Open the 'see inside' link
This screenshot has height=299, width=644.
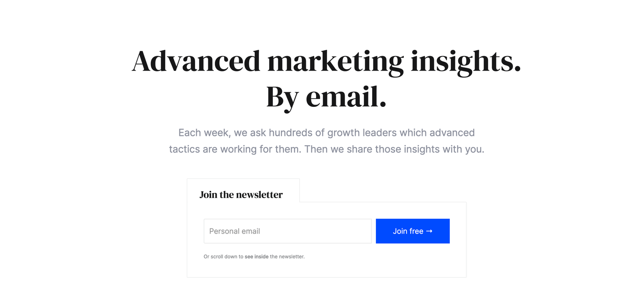tap(257, 257)
